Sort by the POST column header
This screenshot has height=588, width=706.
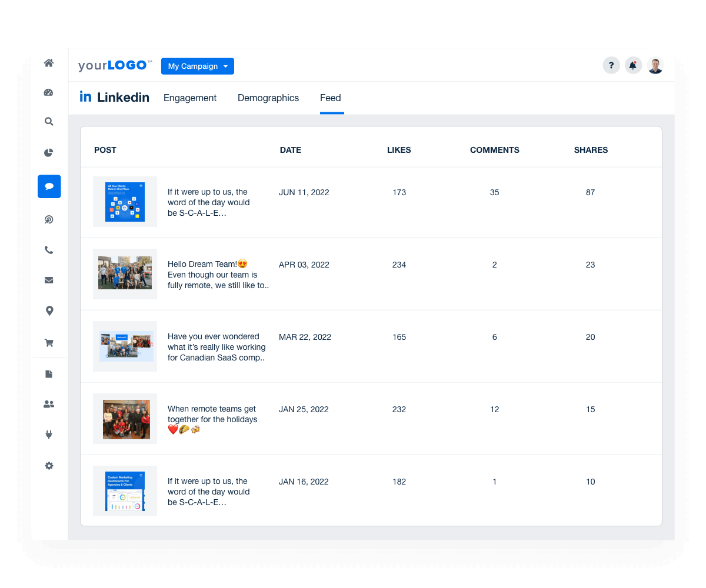pos(105,150)
